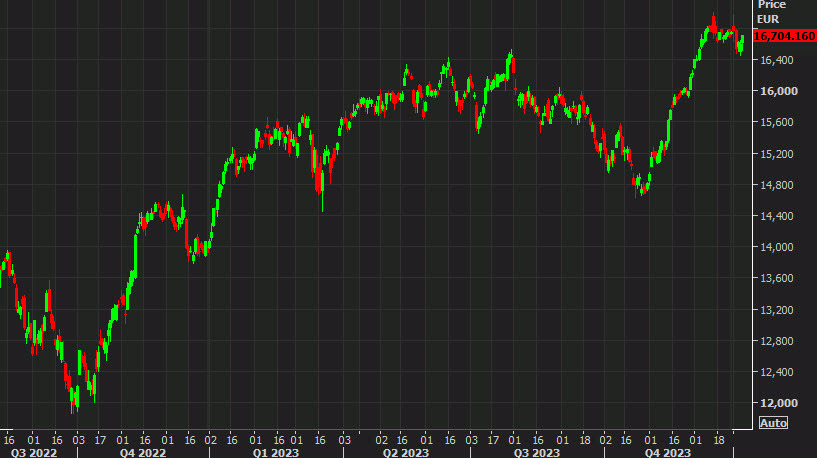Click the 16,000 price axis label
This screenshot has height=458, width=817.
point(779,91)
